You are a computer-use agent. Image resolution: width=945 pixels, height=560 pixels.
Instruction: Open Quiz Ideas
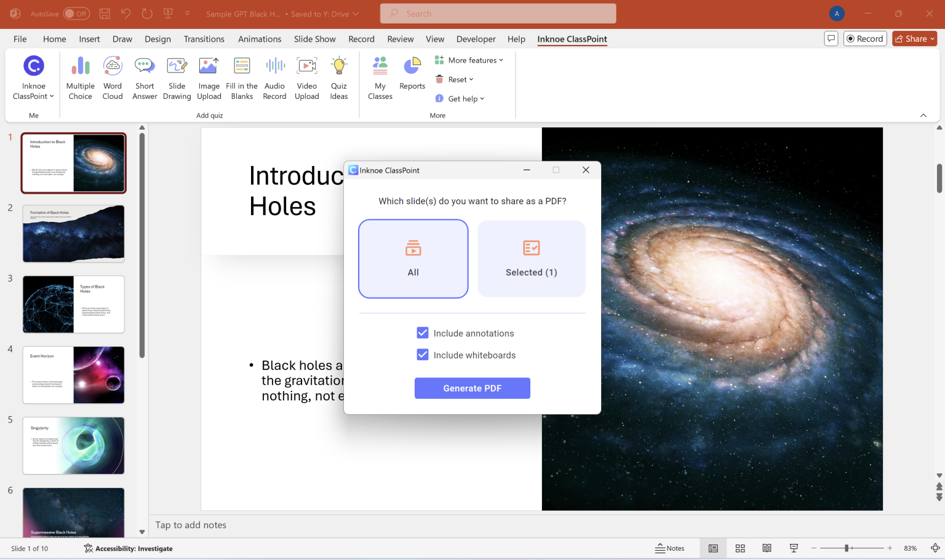coord(339,77)
